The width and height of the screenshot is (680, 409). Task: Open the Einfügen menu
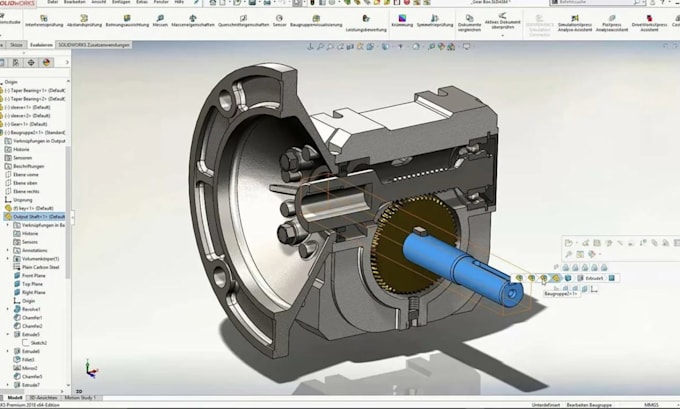pos(121,2)
